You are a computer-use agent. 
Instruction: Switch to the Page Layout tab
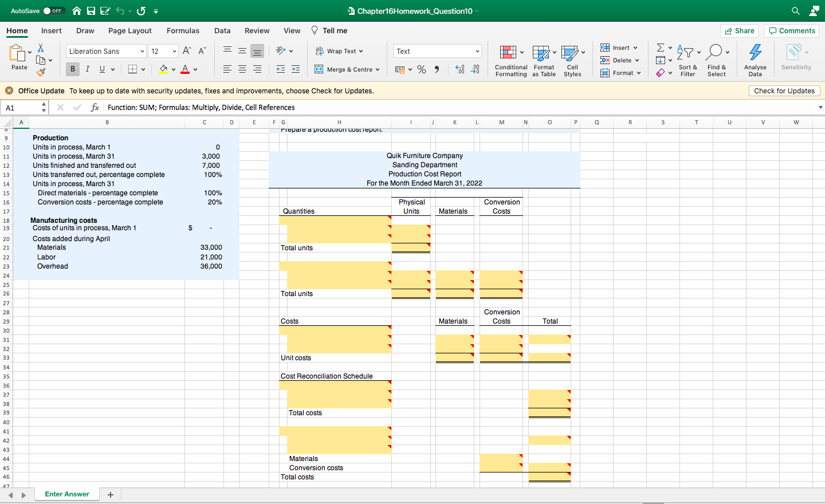pyautogui.click(x=130, y=31)
